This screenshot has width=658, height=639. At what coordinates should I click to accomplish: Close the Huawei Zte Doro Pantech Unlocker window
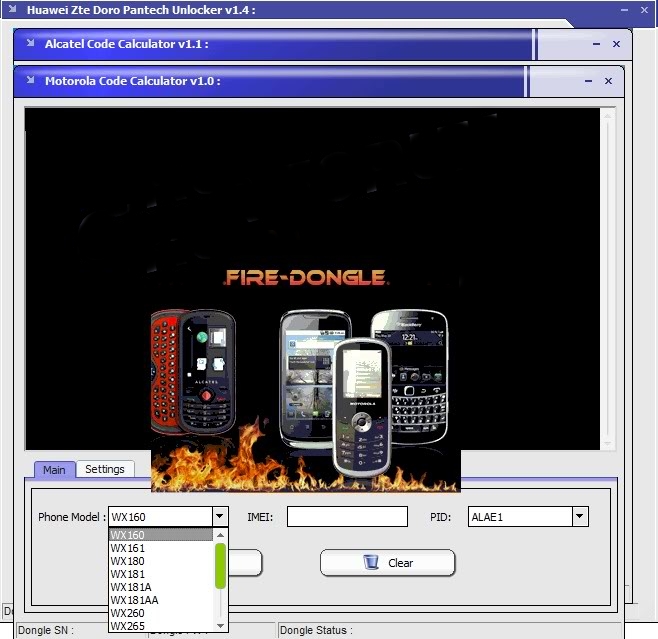(645, 10)
